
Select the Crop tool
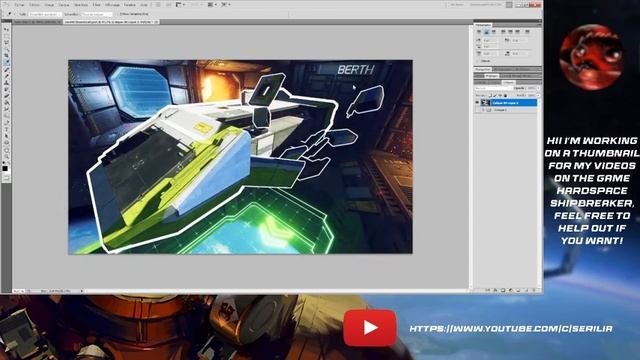[6, 56]
